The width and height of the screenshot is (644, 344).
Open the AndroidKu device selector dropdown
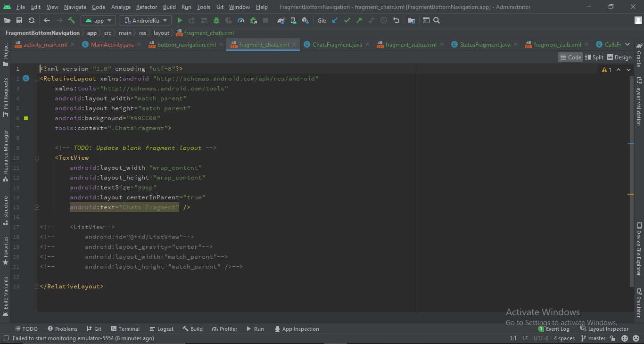(x=145, y=20)
